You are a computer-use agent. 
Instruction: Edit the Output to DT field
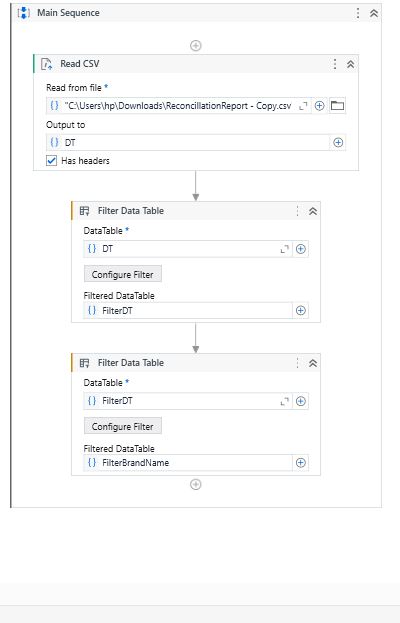[188, 143]
